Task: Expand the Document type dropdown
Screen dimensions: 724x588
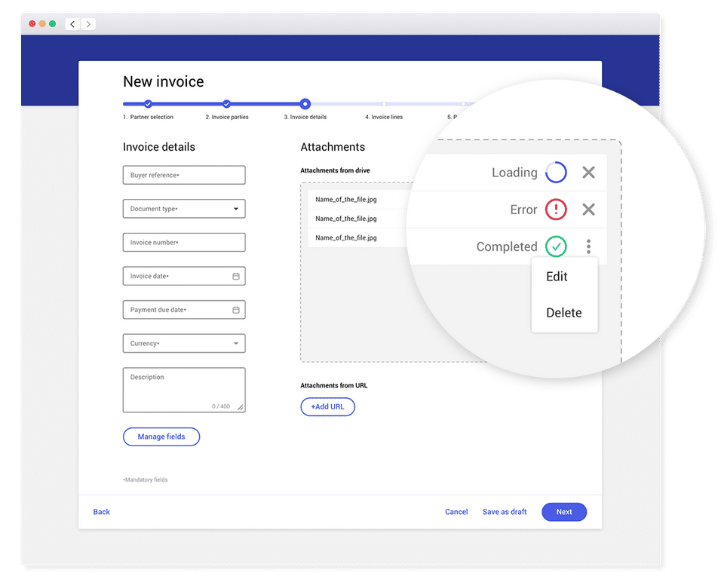Action: (x=236, y=209)
